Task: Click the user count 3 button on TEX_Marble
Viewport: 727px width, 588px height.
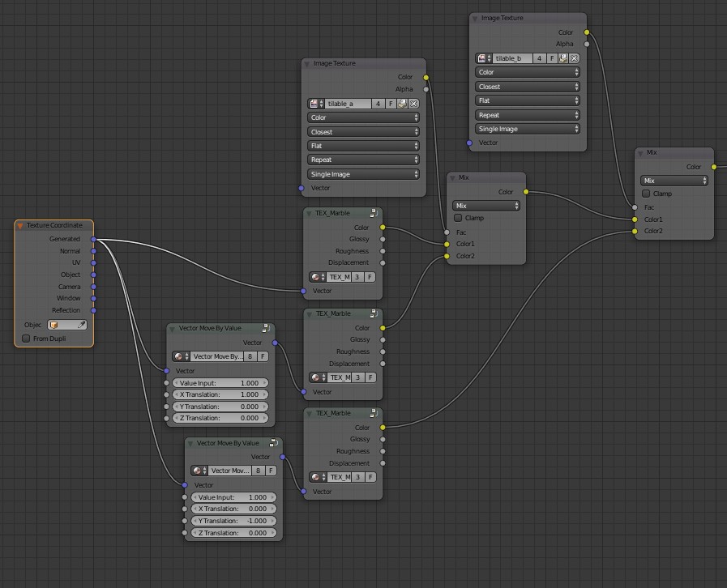Action: 357,276
